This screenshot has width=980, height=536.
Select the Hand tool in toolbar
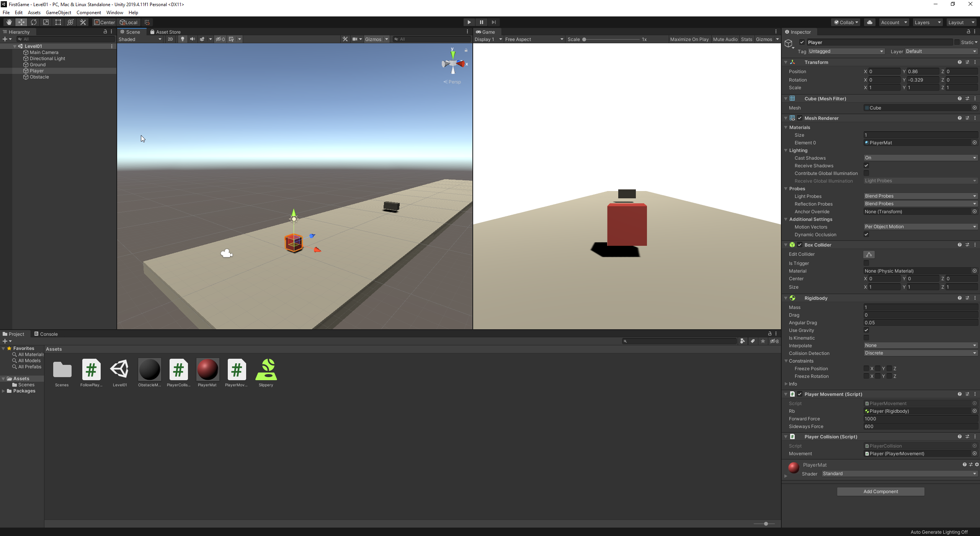pos(9,22)
